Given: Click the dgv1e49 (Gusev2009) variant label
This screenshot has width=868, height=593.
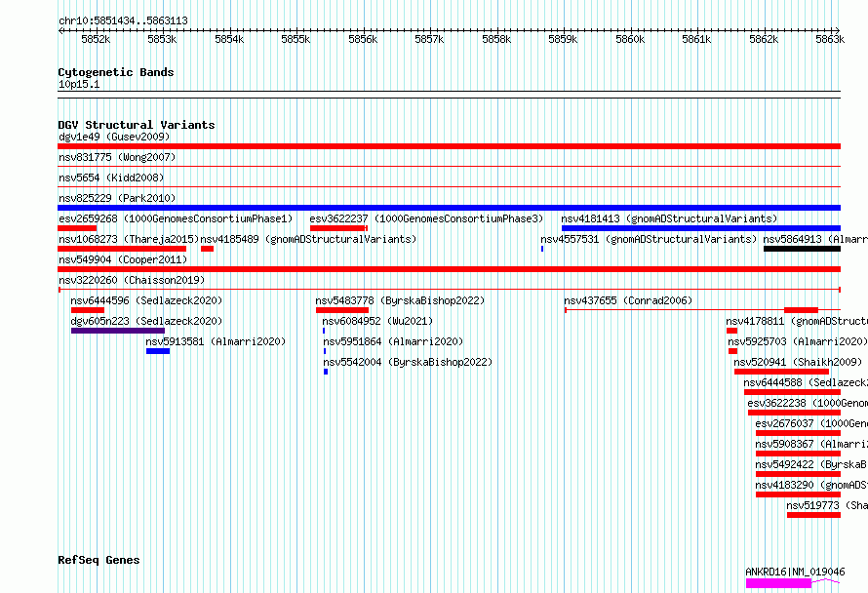Looking at the screenshot, I should [x=114, y=137].
